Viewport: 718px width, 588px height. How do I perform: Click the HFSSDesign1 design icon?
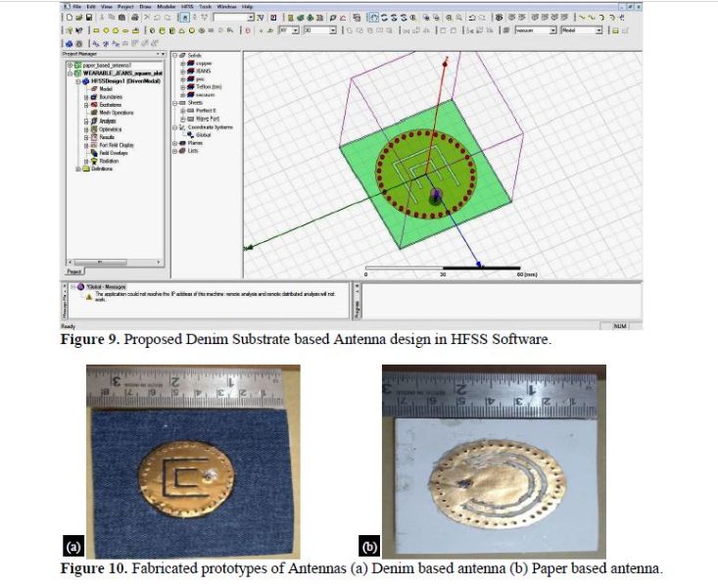pyautogui.click(x=85, y=81)
